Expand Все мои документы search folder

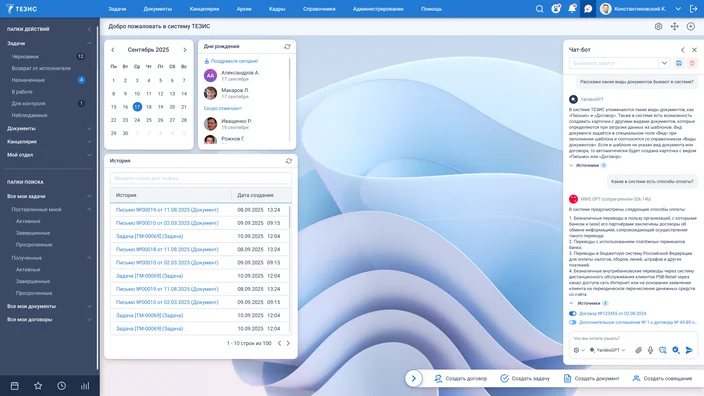click(x=89, y=306)
